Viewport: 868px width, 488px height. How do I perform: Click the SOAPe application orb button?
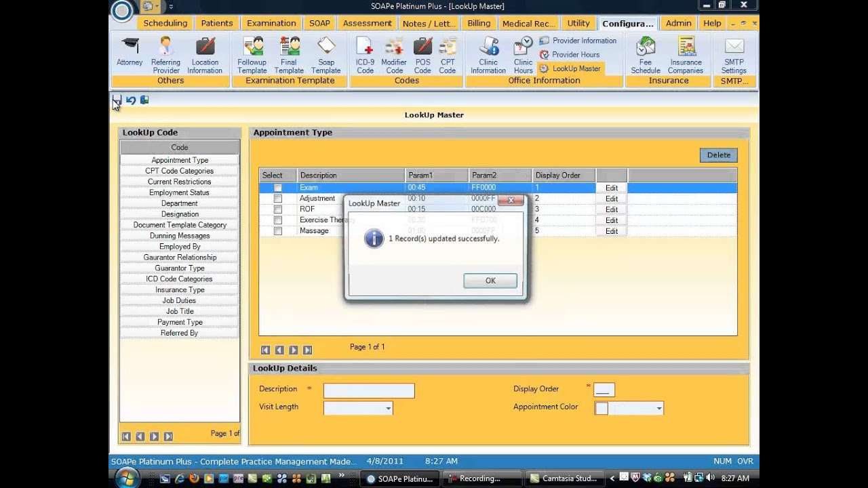(122, 12)
